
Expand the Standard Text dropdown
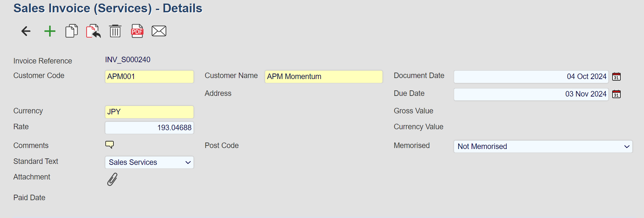pos(149,162)
